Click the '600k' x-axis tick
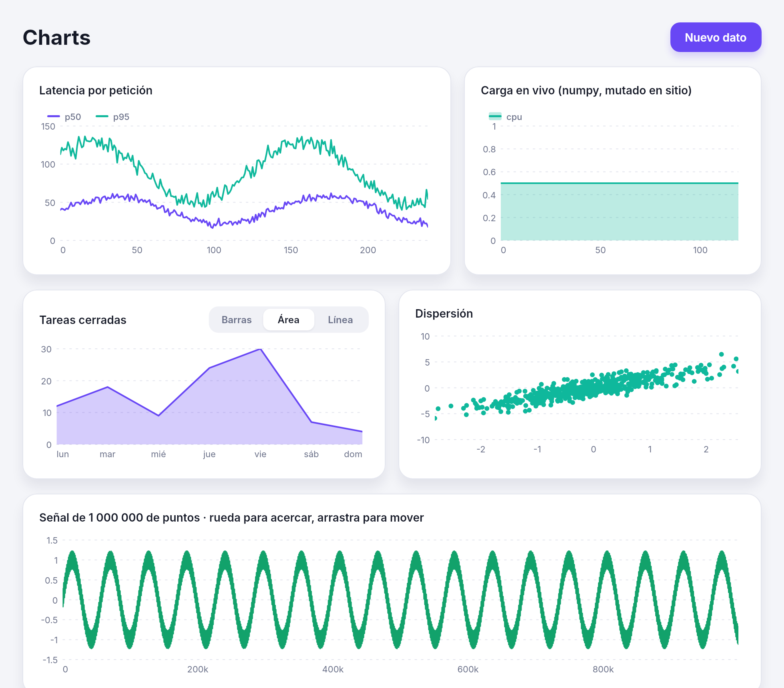Image resolution: width=784 pixels, height=688 pixels. [x=468, y=669]
